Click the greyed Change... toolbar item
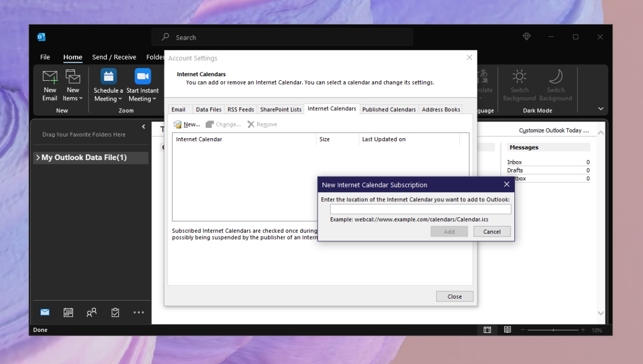Viewport: 643px width, 364px height. click(x=223, y=124)
